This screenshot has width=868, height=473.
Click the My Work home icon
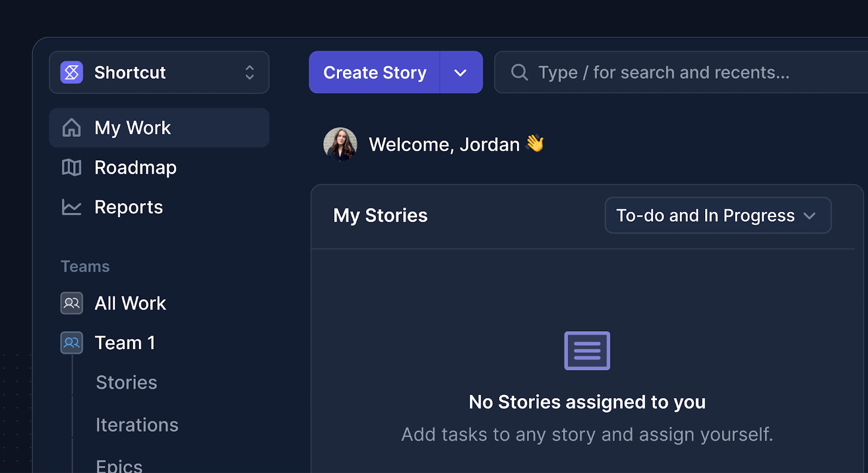click(x=72, y=128)
